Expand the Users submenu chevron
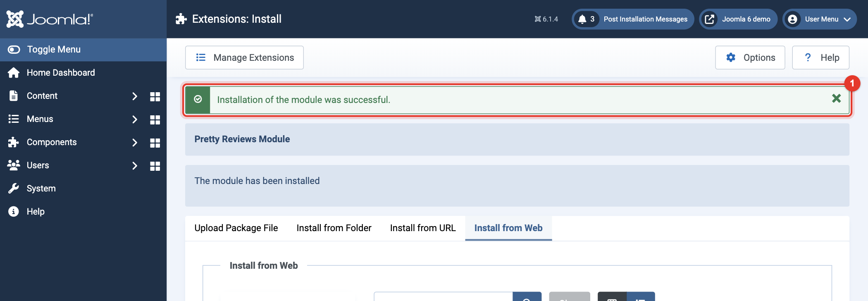Viewport: 868px width, 301px height. tap(134, 166)
